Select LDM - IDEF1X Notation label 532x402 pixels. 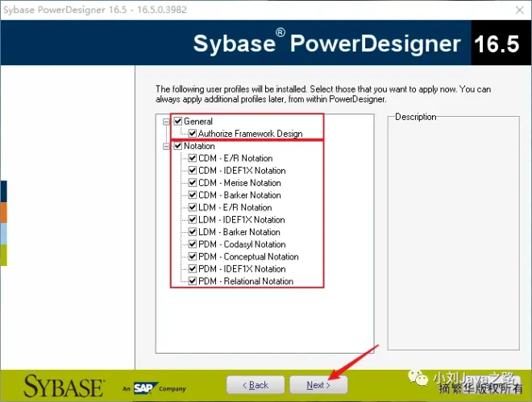point(242,220)
